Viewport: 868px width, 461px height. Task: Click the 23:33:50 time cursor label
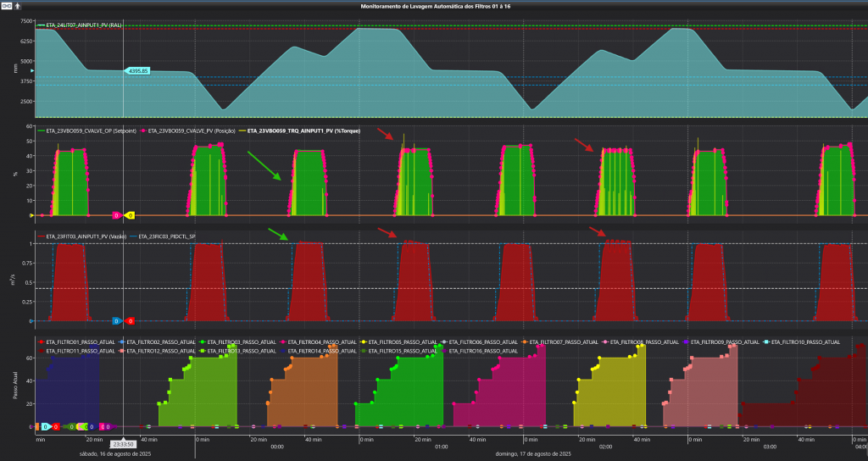point(124,443)
